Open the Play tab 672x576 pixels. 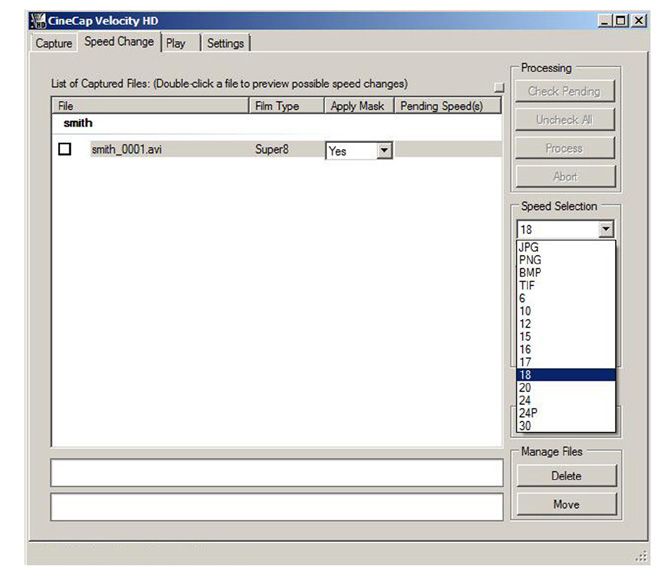tap(179, 43)
